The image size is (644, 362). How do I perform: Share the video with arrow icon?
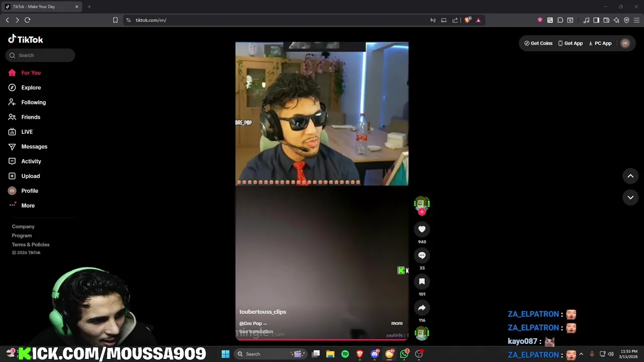click(x=422, y=308)
